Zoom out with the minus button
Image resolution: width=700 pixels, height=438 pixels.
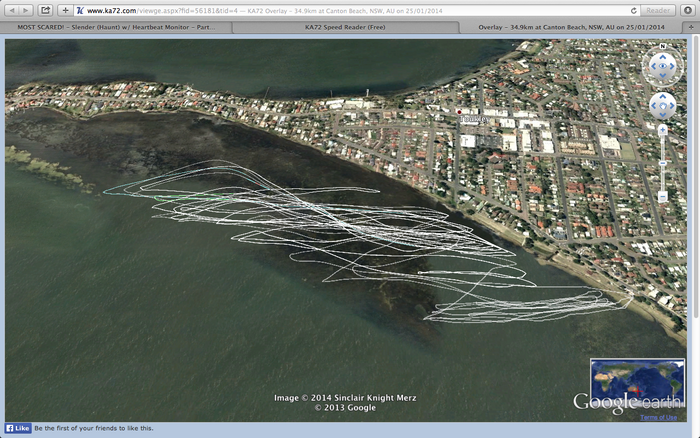pyautogui.click(x=662, y=197)
